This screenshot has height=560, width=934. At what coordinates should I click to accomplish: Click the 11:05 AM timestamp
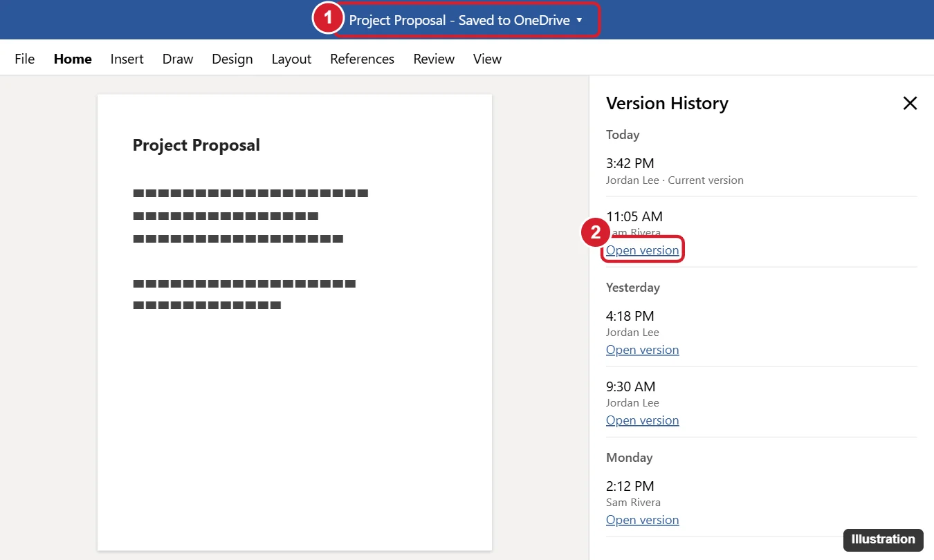click(x=634, y=216)
